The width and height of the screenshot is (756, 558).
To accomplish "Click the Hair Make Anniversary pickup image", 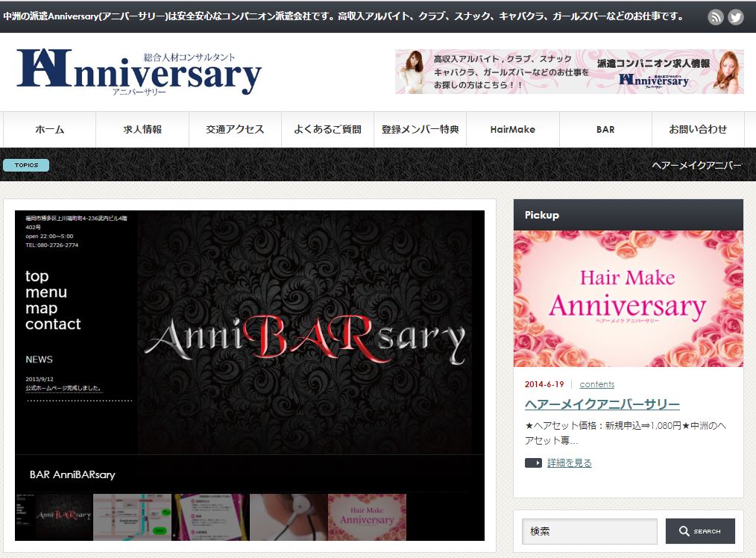I will click(x=628, y=298).
